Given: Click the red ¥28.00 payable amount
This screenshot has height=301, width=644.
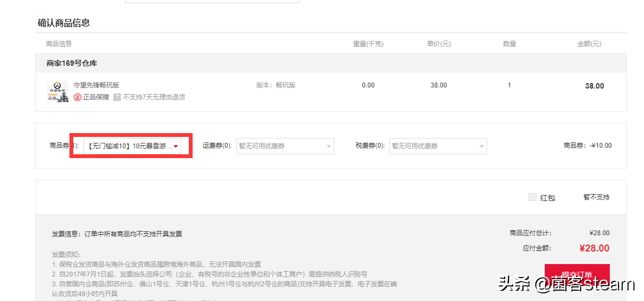Looking at the screenshot, I should (x=594, y=248).
